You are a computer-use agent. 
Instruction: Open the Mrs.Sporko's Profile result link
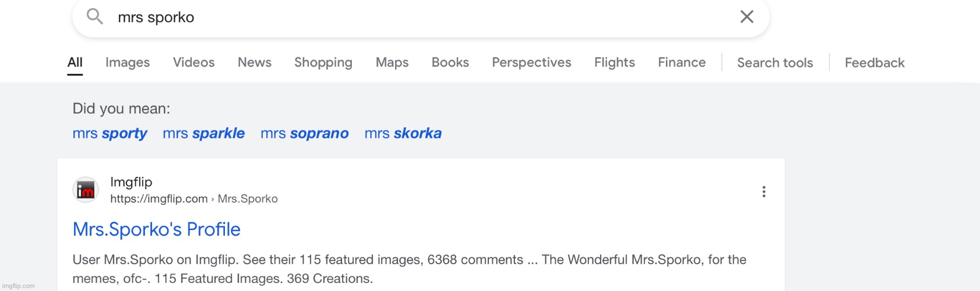(157, 229)
